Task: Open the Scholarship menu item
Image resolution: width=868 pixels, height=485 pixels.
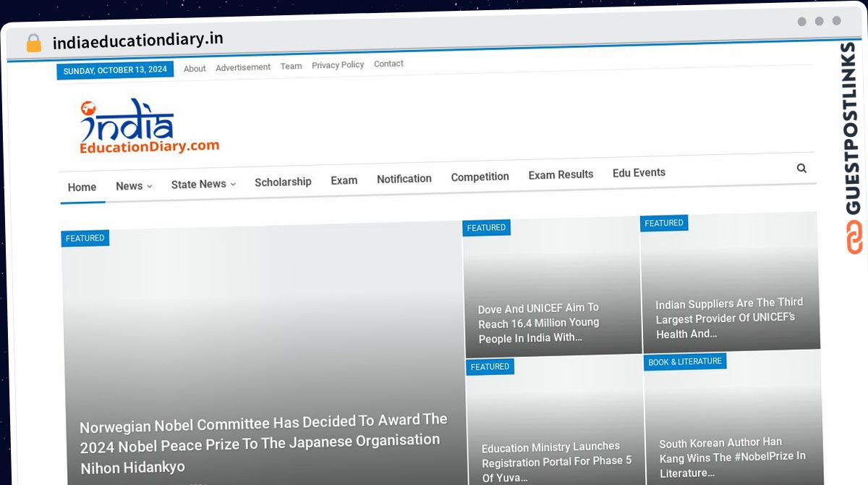Action: pyautogui.click(x=283, y=182)
